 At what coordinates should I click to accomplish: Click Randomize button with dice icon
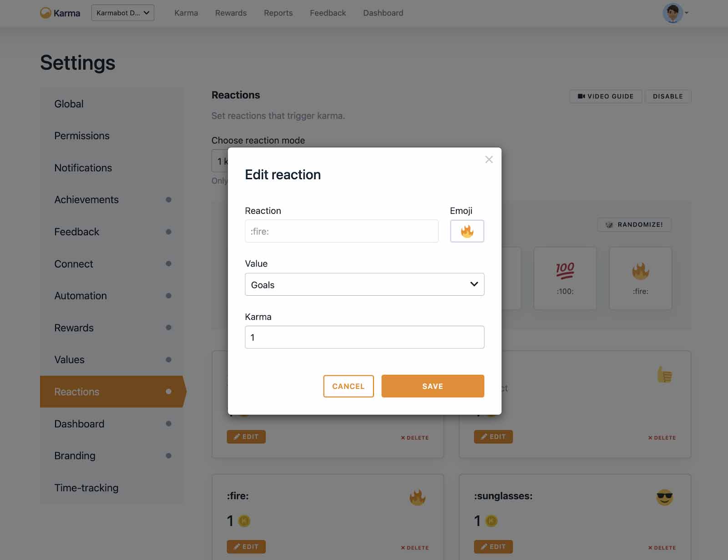634,224
